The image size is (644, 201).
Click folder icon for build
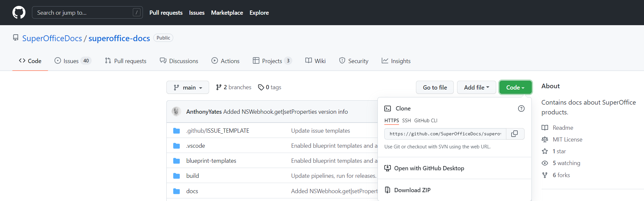pyautogui.click(x=176, y=176)
